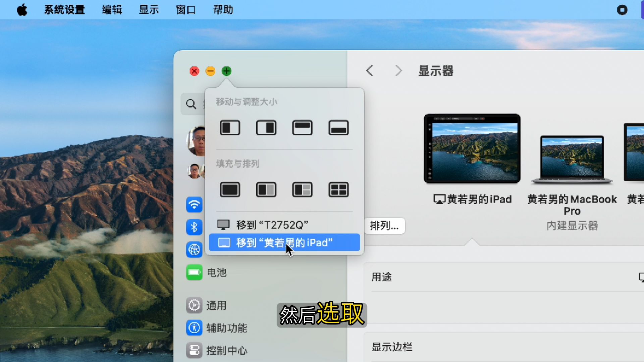This screenshot has width=644, height=362.
Task: Click the control center icon in sidebar
Action: [x=194, y=350]
